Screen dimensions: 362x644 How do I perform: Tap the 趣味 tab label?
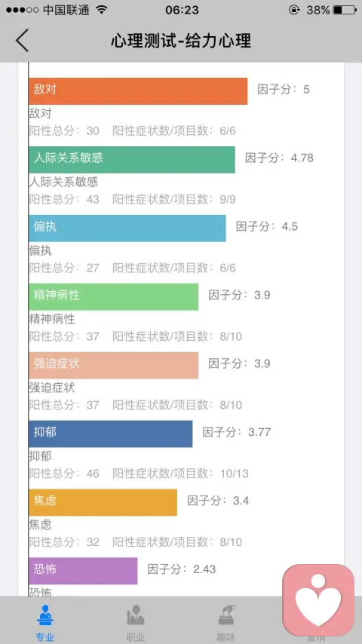coord(226,637)
